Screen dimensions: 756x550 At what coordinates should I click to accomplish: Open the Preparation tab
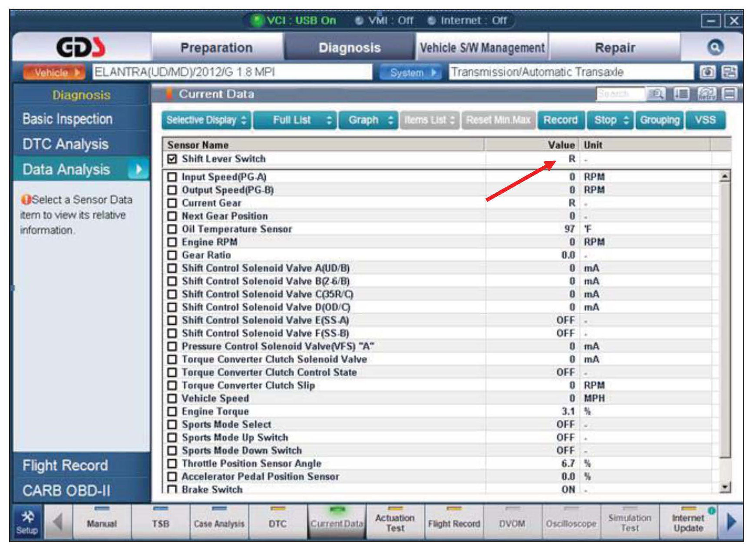(x=216, y=48)
